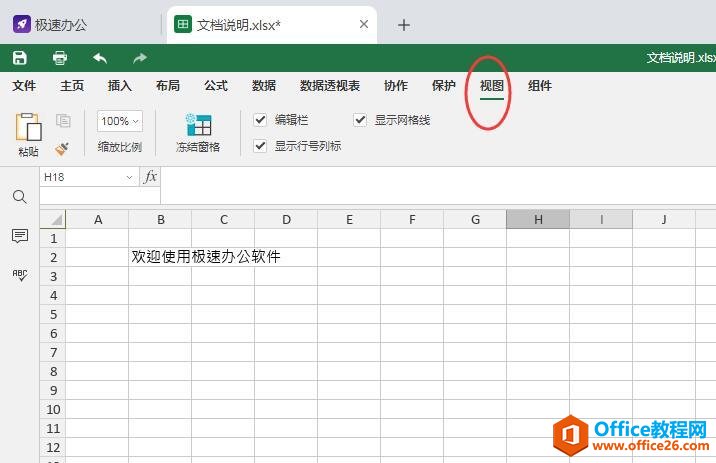716x463 pixels.
Task: Select column F header
Action: pos(412,220)
